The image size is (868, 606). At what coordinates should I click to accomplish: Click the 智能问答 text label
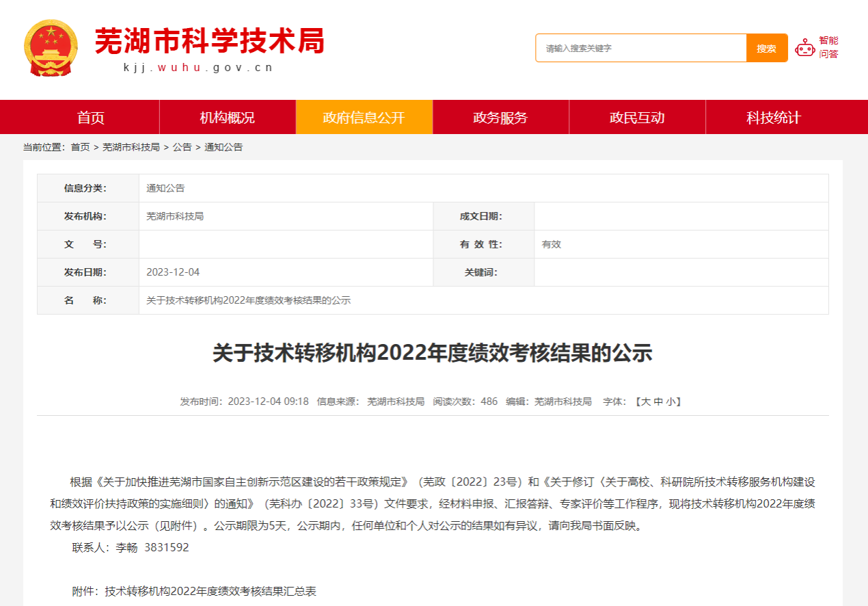[828, 47]
